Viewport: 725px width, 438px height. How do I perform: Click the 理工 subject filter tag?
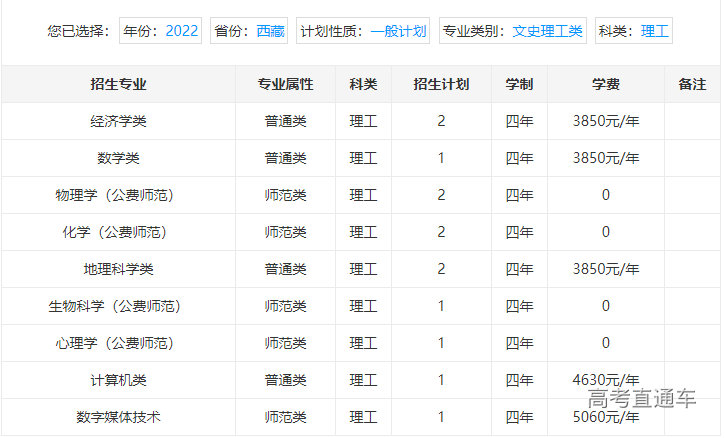(x=655, y=31)
